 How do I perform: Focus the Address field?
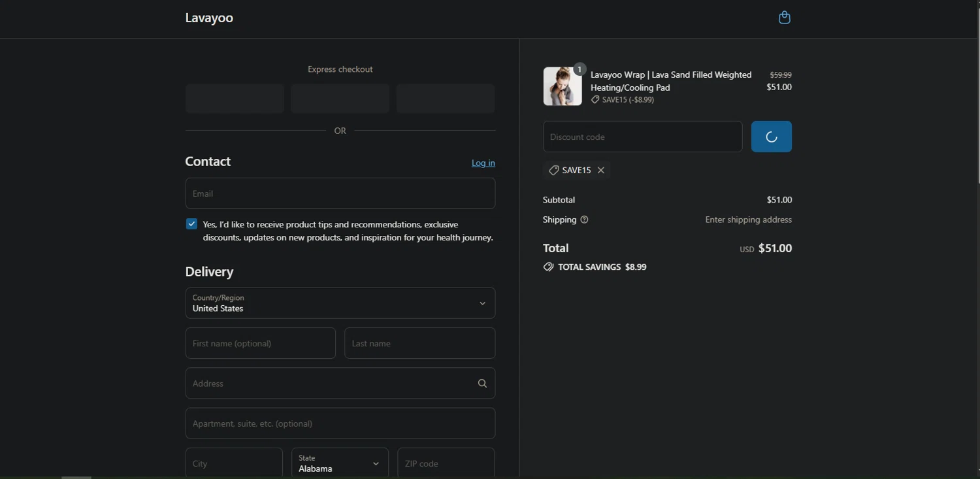pyautogui.click(x=340, y=384)
